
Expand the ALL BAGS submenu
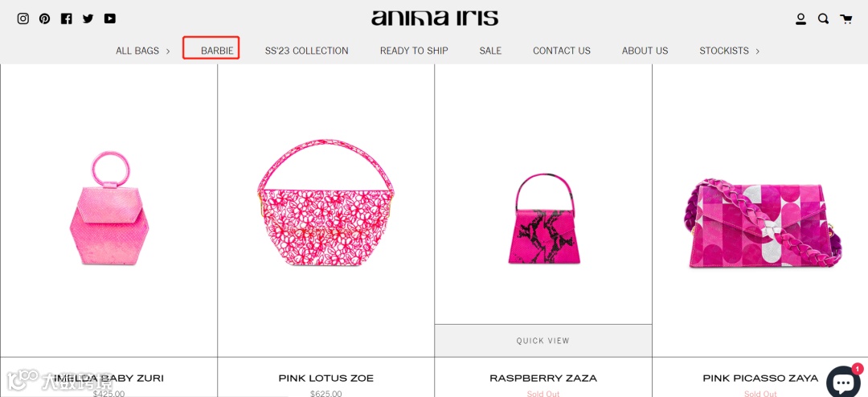(x=168, y=51)
